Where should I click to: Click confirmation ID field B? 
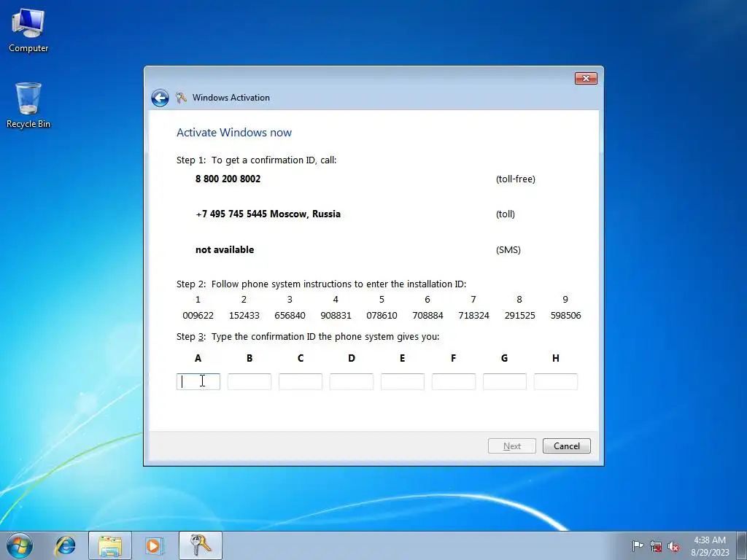249,381
